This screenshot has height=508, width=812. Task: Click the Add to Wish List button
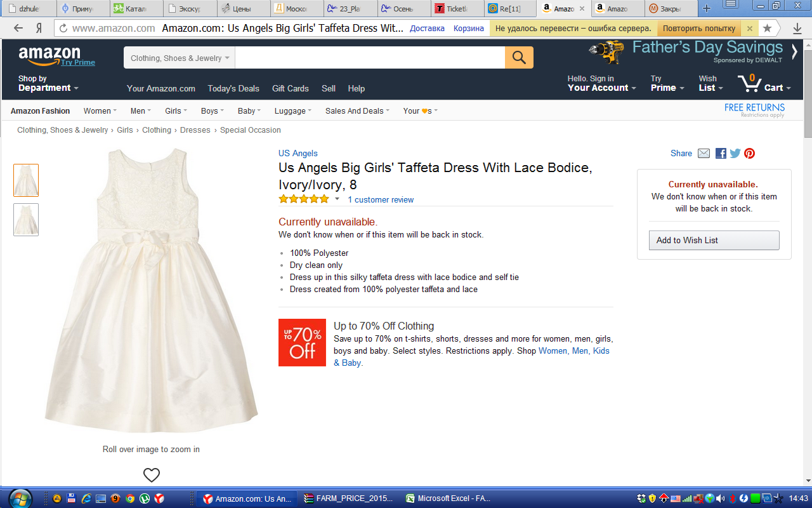coord(714,240)
